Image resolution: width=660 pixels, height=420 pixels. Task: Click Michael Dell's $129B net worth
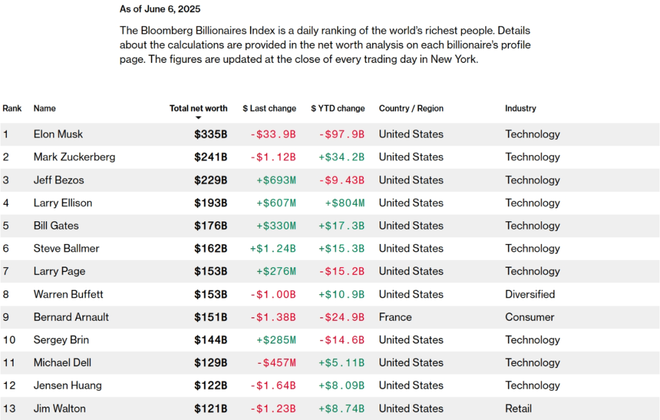pos(210,363)
